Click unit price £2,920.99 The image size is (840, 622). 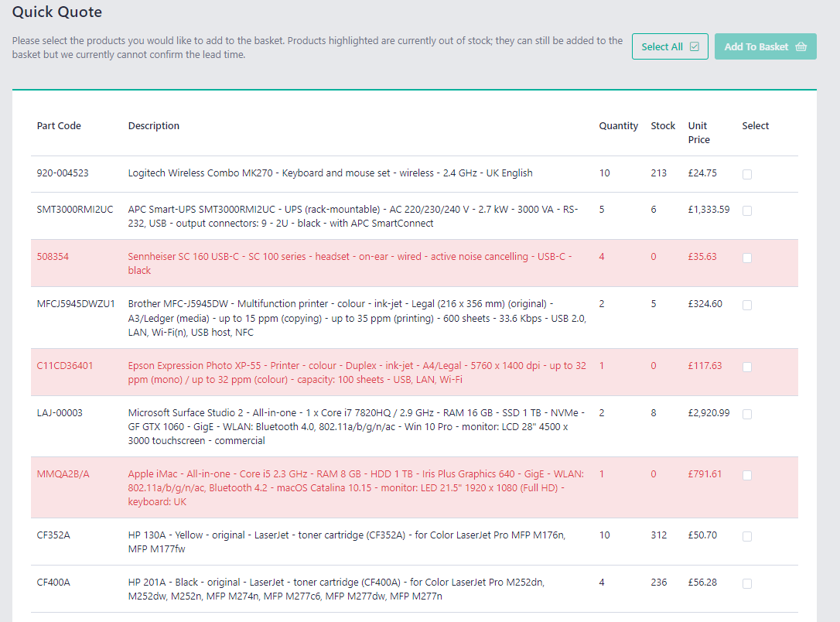(709, 413)
